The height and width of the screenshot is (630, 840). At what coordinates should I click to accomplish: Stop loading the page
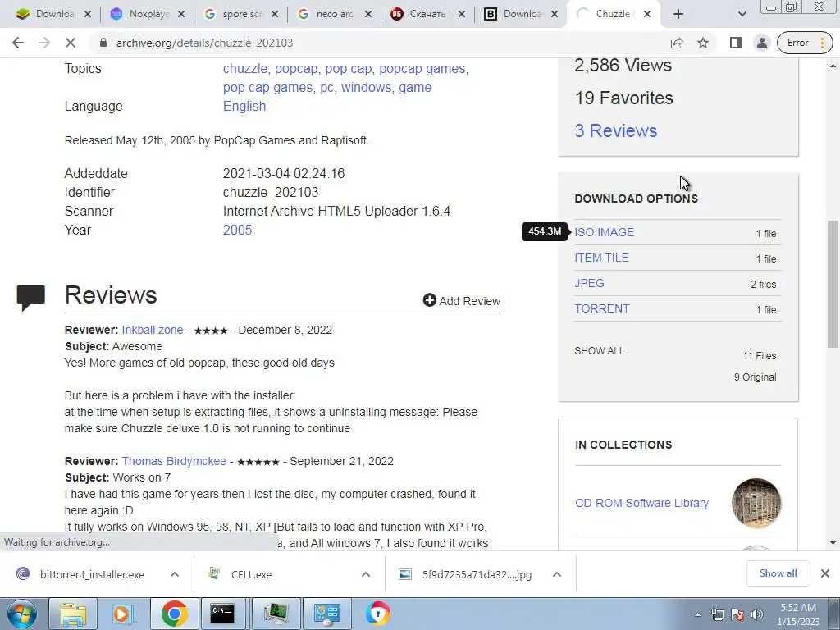[x=71, y=43]
